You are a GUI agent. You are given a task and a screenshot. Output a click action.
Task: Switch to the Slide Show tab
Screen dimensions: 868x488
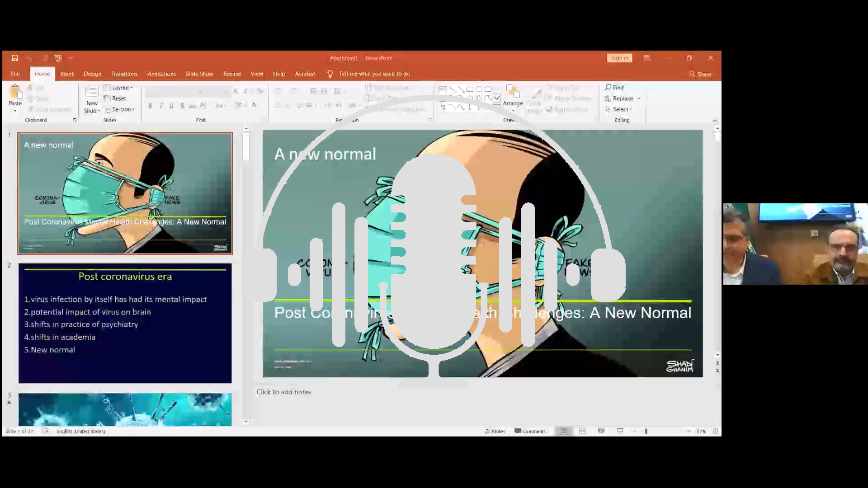tap(199, 74)
